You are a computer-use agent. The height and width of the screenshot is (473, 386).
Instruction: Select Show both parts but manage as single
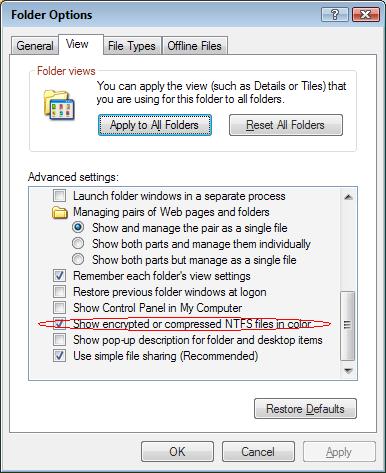point(78,260)
